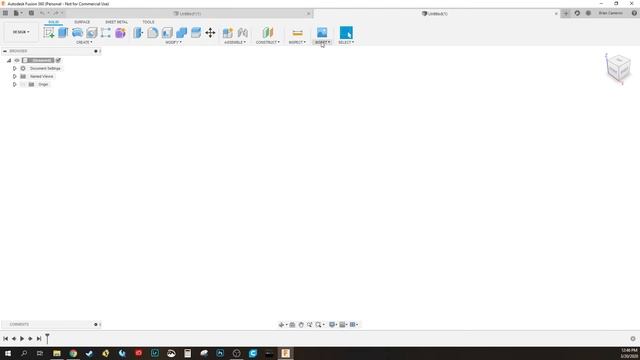Collapse the Browser panel header arrow

[x=5, y=51]
